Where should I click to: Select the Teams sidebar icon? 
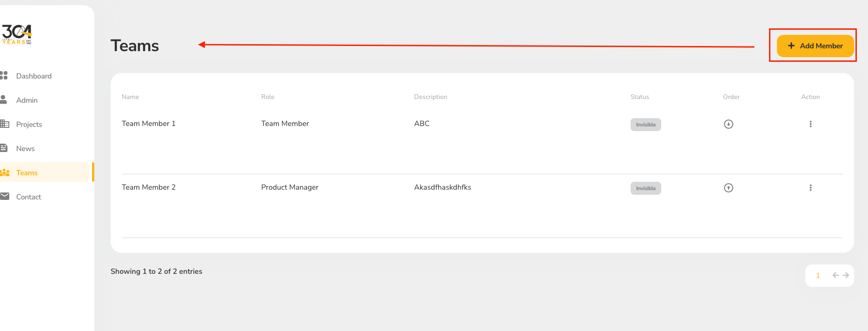pyautogui.click(x=5, y=172)
